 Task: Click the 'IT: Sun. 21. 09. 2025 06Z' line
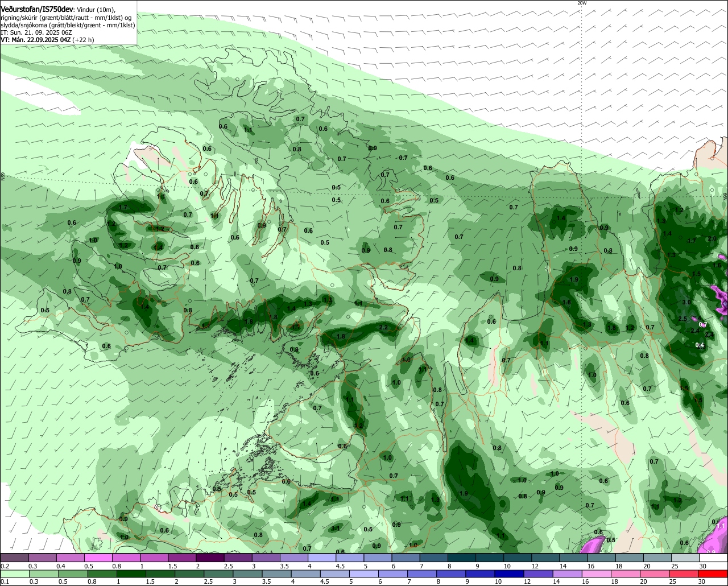(x=36, y=32)
